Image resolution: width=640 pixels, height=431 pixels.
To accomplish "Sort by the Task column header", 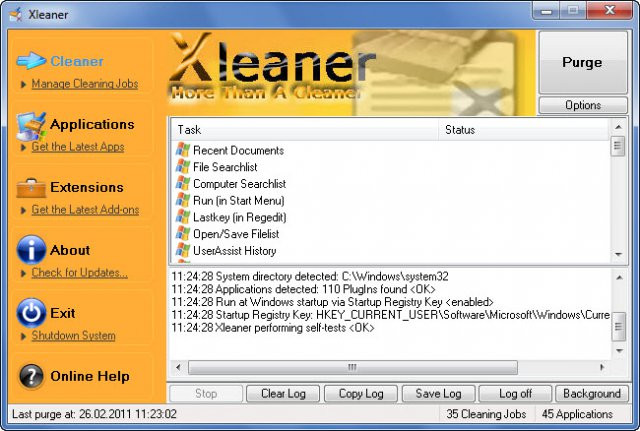I will pos(304,130).
